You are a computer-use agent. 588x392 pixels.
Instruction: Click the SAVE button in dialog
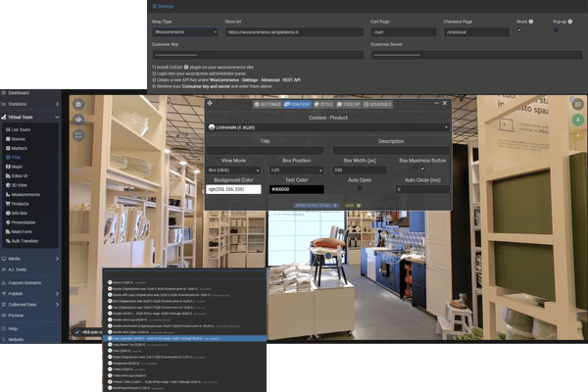[x=353, y=206]
